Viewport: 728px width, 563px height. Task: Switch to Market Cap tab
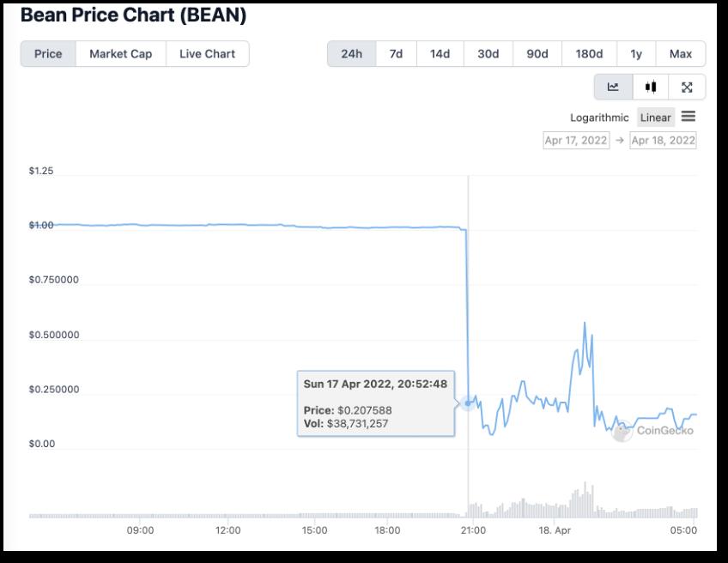pos(120,53)
